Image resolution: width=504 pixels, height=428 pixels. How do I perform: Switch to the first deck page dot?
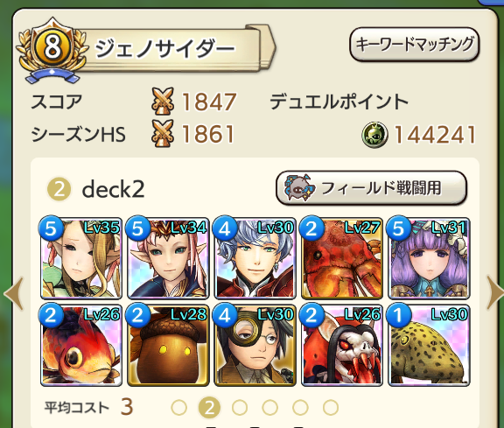pyautogui.click(x=179, y=407)
